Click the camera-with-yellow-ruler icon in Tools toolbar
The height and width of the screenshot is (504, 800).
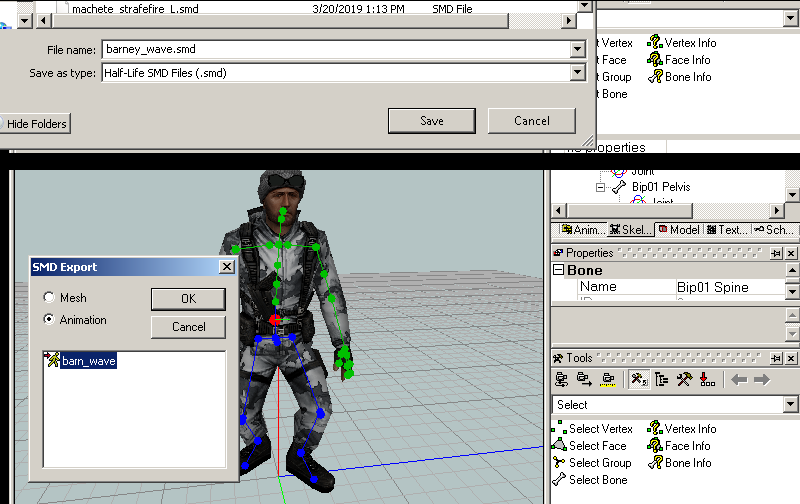coord(608,380)
